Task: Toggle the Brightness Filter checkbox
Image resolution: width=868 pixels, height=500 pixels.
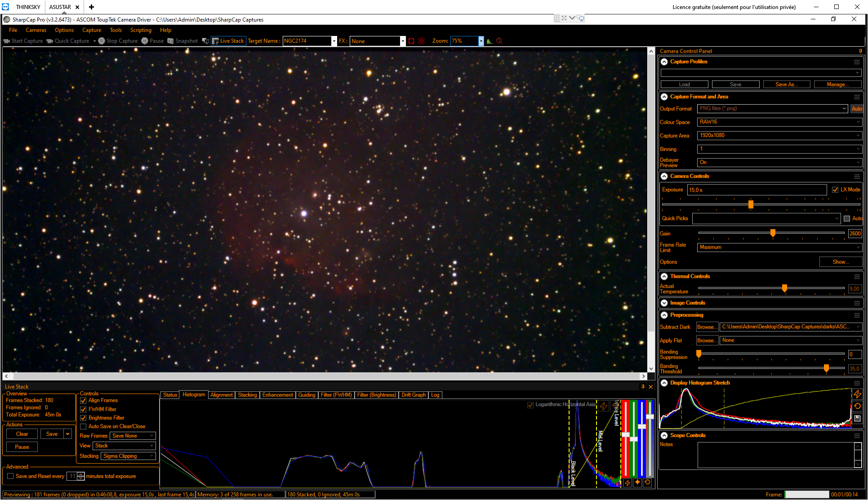Action: click(83, 418)
